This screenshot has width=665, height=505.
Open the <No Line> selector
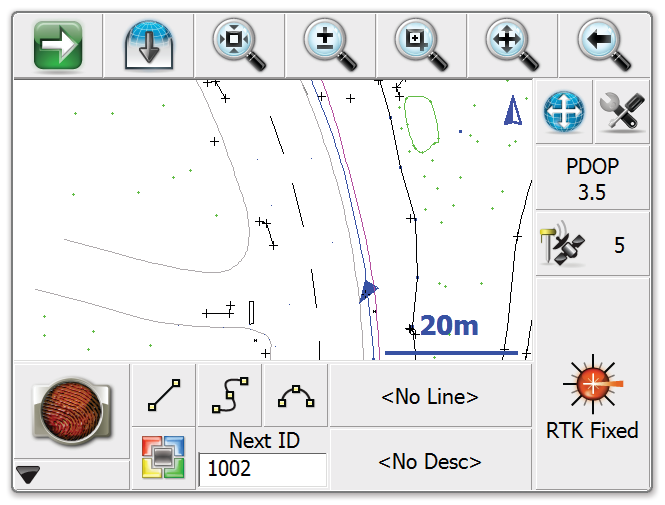click(x=430, y=397)
